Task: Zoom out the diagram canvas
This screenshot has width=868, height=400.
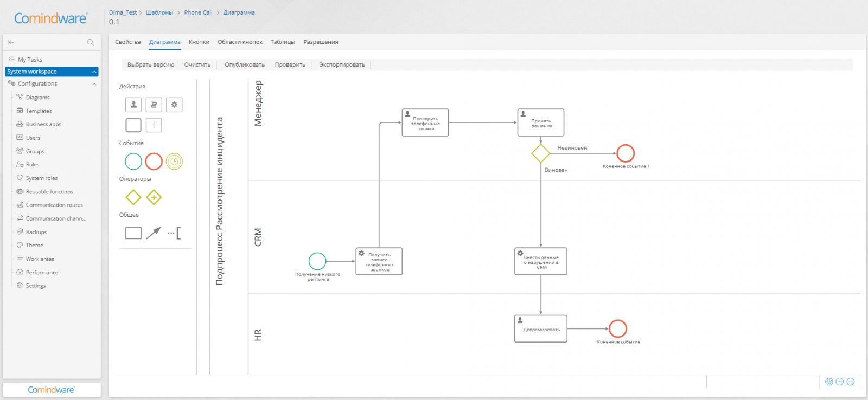Action: tap(851, 382)
